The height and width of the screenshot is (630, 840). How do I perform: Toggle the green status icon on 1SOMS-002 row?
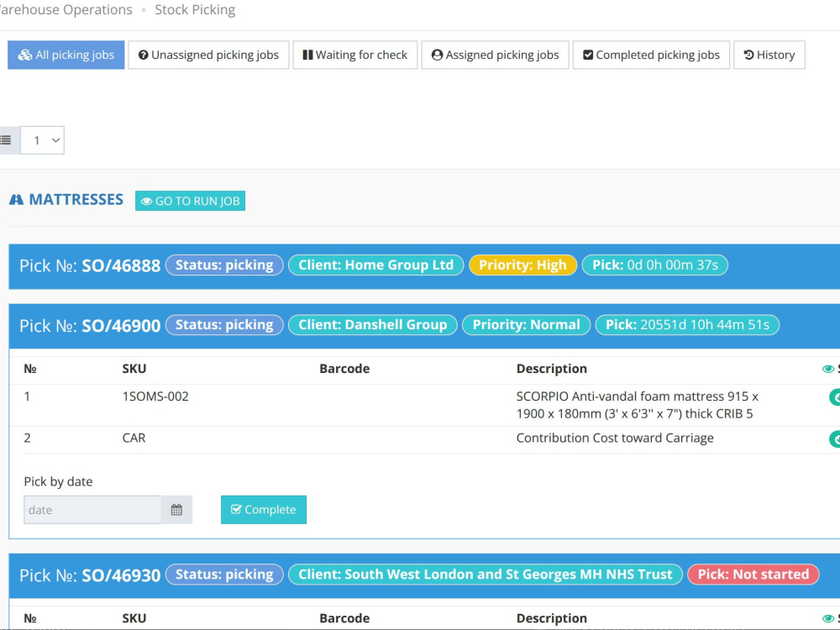pyautogui.click(x=835, y=397)
